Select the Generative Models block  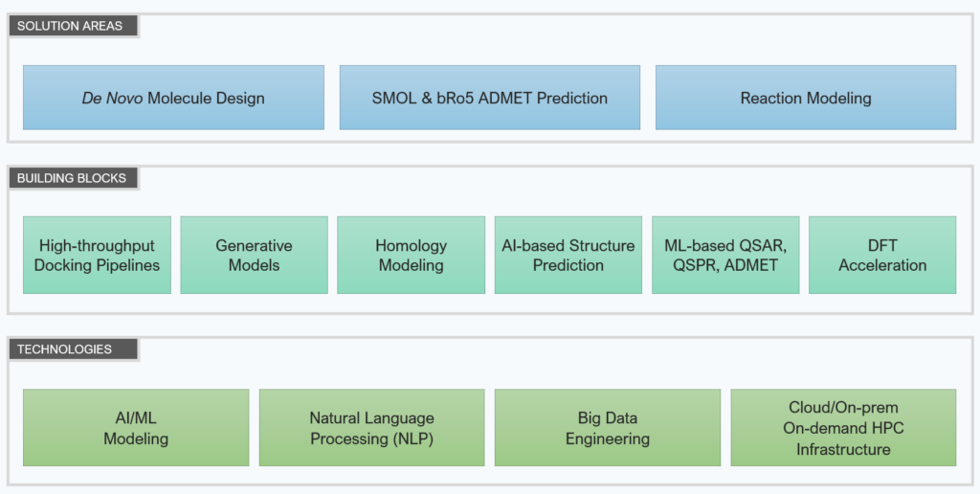[x=254, y=255]
